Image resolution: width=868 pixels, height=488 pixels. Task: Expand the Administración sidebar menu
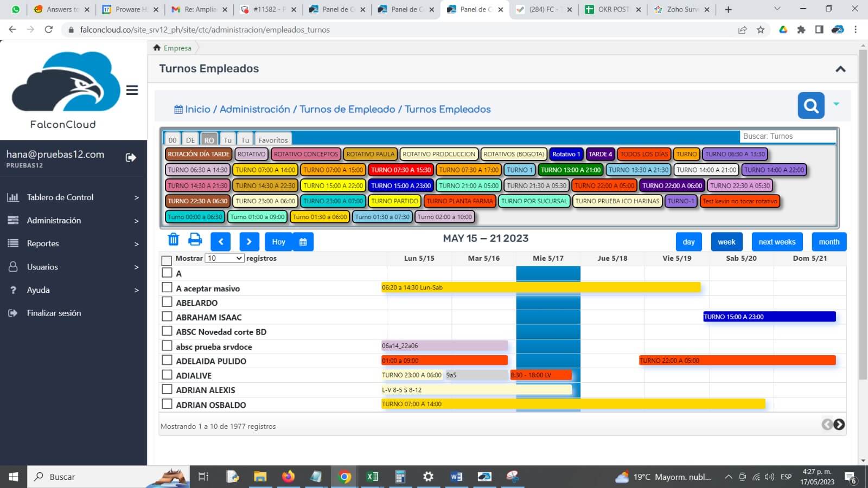(x=73, y=221)
